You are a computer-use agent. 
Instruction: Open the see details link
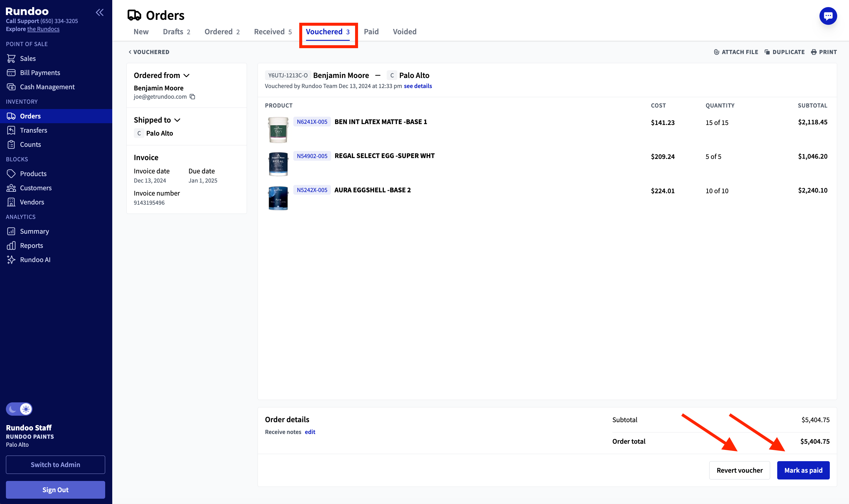point(418,86)
